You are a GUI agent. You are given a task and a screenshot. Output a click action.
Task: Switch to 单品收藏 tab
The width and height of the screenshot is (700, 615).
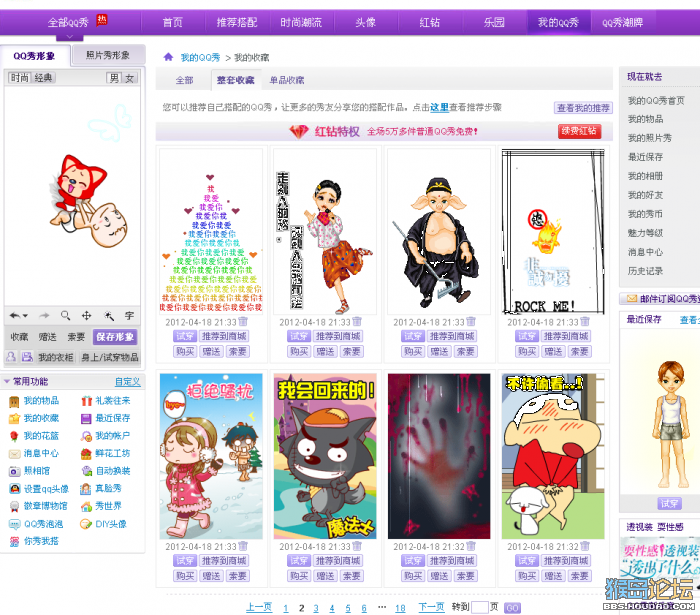pos(287,80)
